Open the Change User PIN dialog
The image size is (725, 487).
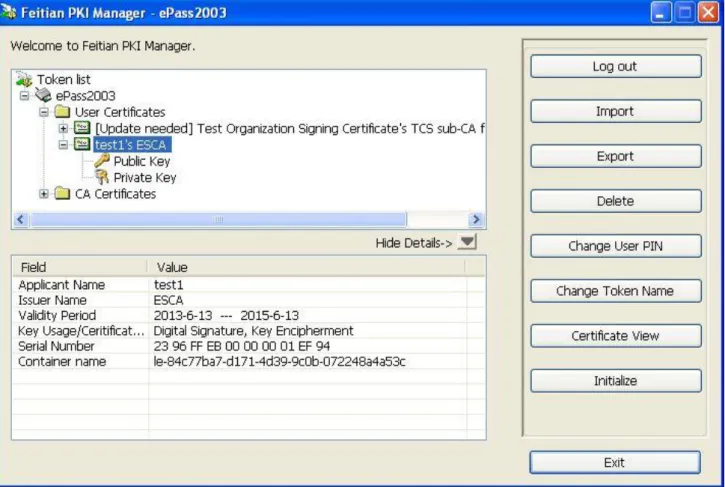616,246
